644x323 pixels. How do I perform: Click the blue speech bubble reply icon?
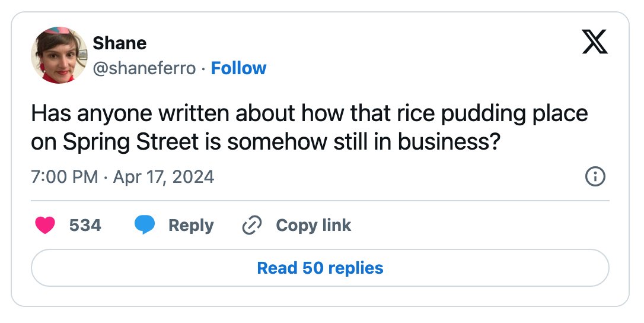[145, 225]
